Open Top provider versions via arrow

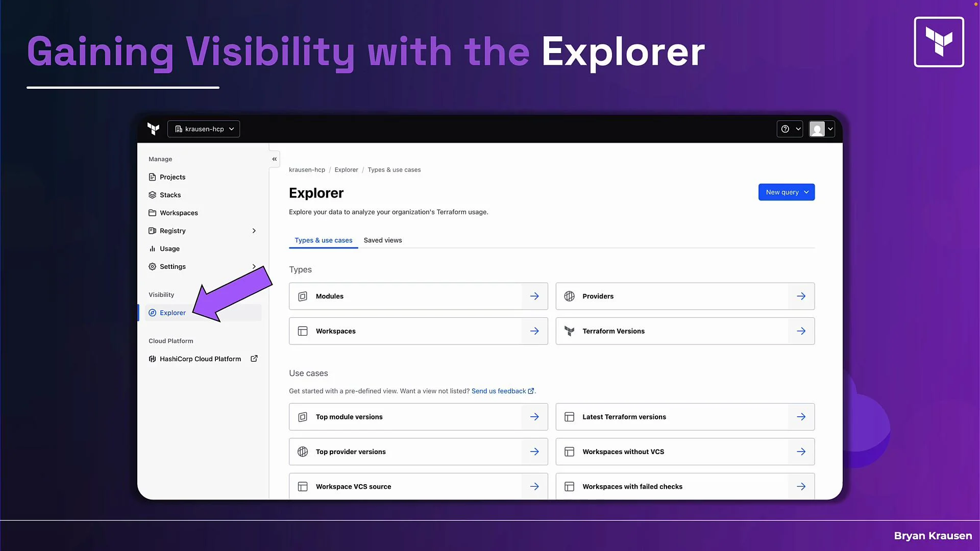[x=534, y=452]
